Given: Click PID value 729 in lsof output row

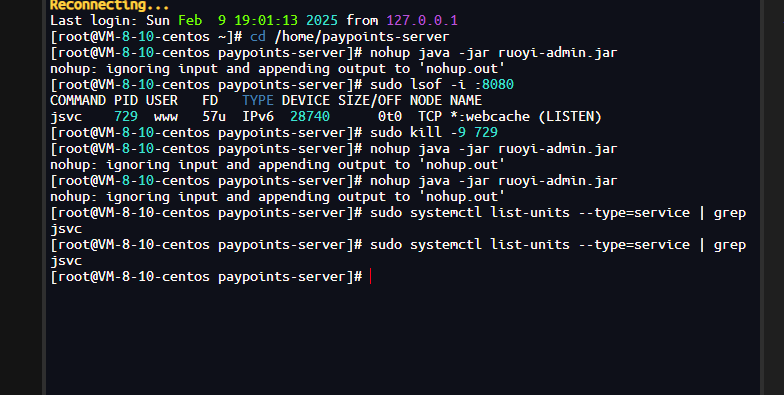Looking at the screenshot, I should click(126, 116).
